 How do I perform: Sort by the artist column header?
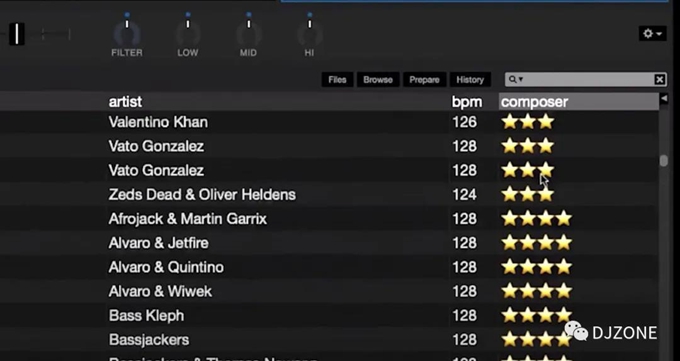pyautogui.click(x=125, y=102)
